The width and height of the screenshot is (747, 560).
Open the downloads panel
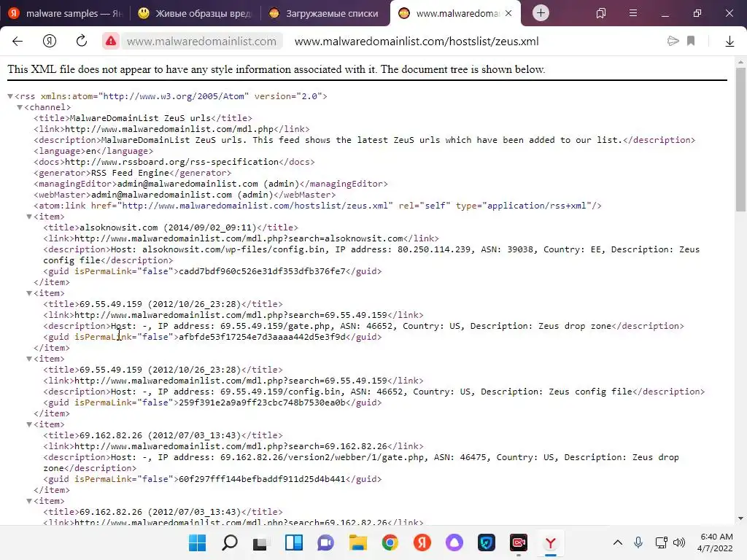(729, 42)
